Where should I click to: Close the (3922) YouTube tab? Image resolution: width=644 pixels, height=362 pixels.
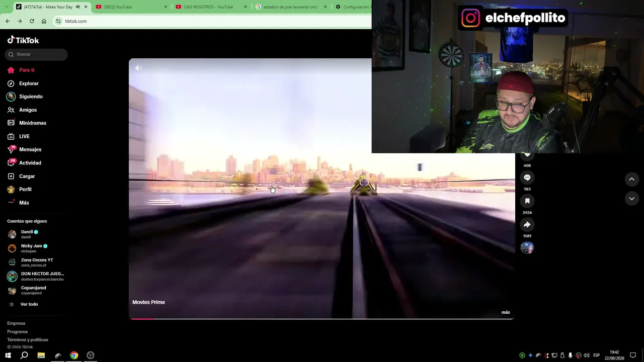coord(166,7)
